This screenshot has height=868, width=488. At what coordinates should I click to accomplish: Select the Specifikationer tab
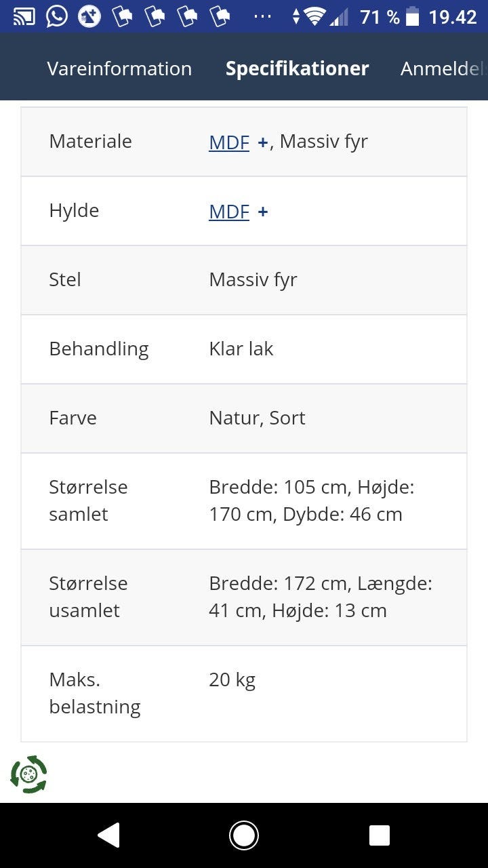click(x=297, y=68)
